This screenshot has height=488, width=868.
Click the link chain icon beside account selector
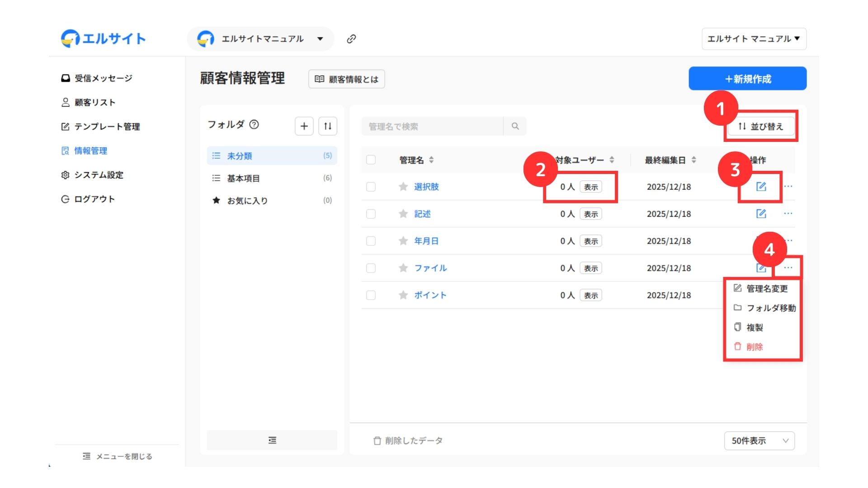(x=351, y=39)
